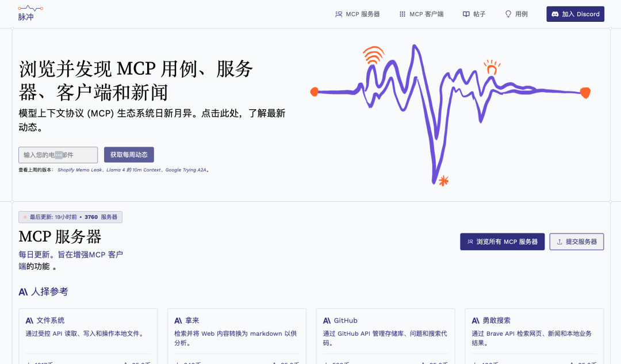Open the Shopify Memo Leak link
The width and height of the screenshot is (621, 364).
(80, 170)
